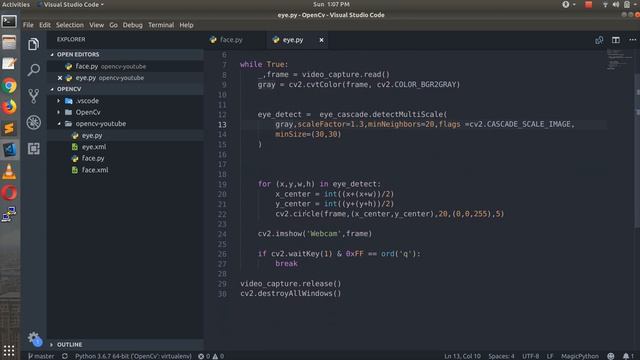Image resolution: width=640 pixels, height=360 pixels.
Task: Click the split editor icon
Action: [x=616, y=40]
